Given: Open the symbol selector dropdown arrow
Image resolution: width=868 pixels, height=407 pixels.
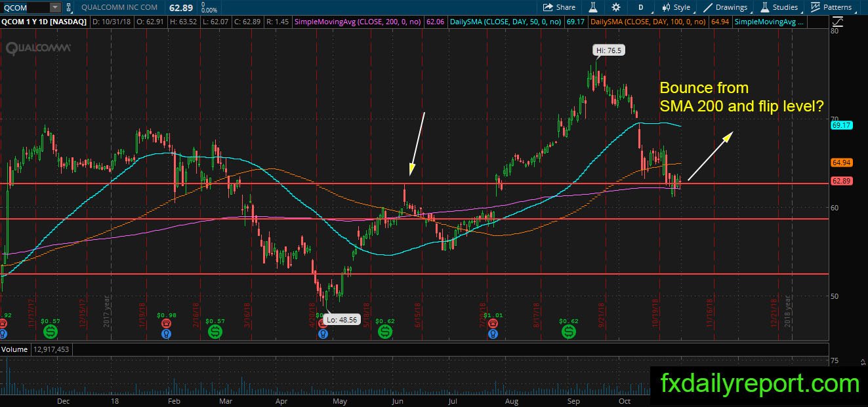Looking at the screenshot, I should click(x=55, y=8).
